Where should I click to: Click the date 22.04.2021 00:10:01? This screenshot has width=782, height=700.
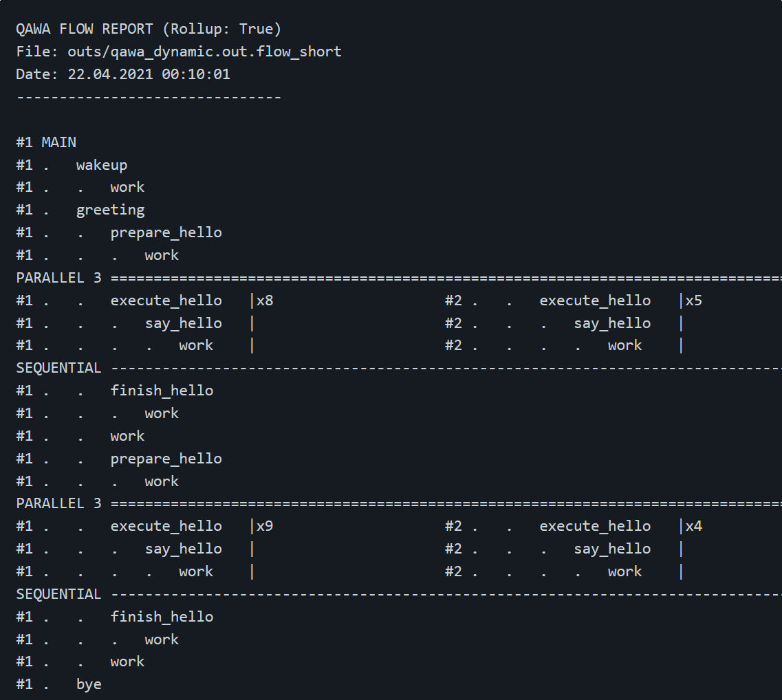(149, 74)
